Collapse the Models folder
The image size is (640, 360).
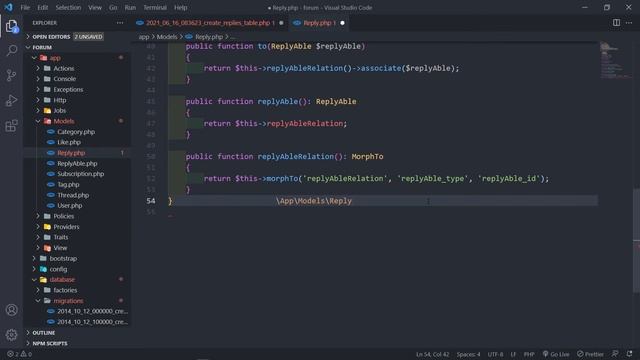pos(78,121)
